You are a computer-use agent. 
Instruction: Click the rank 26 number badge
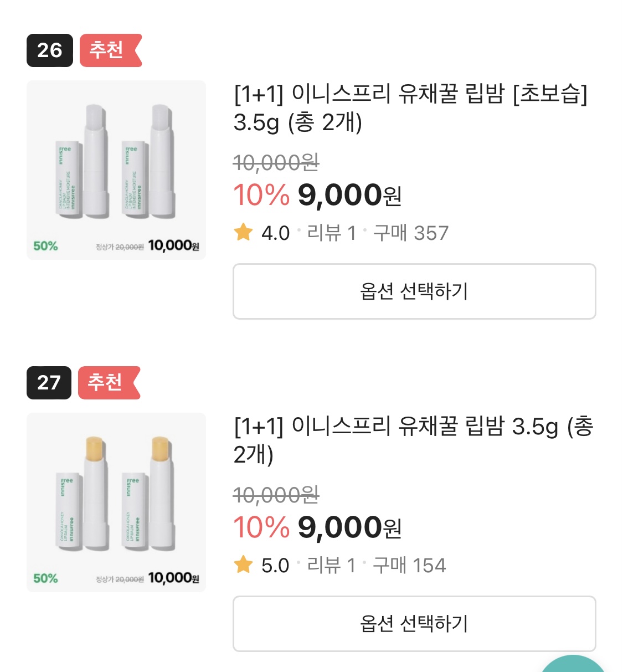[50, 50]
